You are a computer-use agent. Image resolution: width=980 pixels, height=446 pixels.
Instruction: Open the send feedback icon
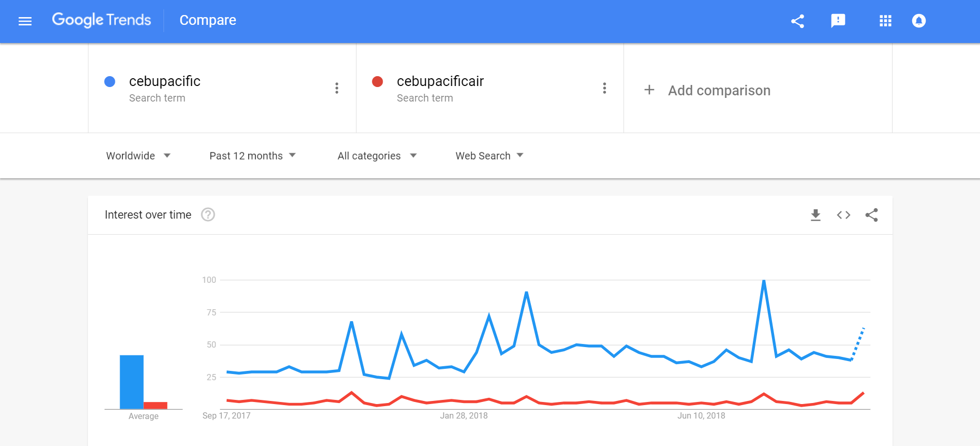838,21
